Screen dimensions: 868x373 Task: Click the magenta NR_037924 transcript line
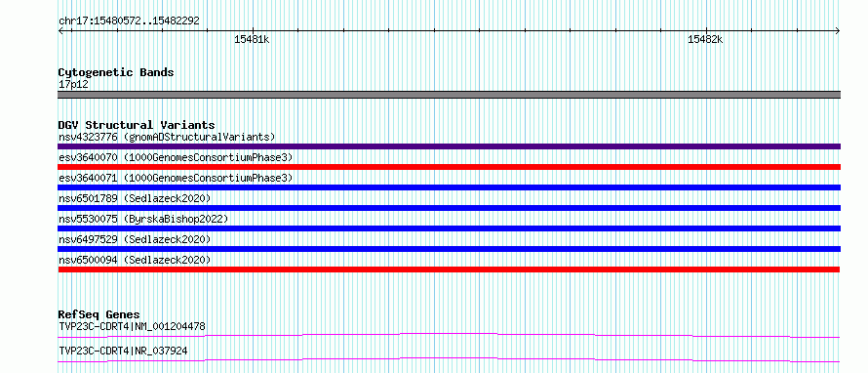tap(449, 359)
